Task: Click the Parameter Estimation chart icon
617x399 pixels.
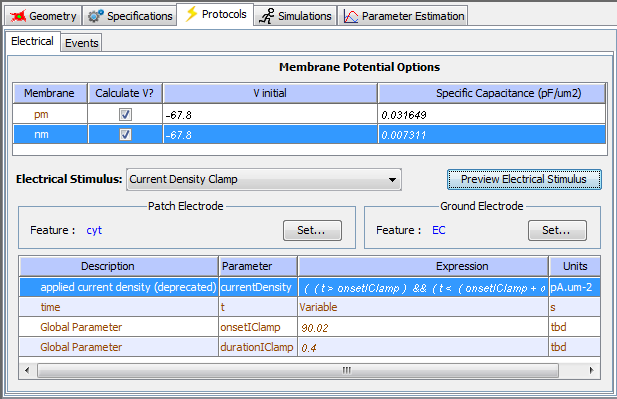Action: pyautogui.click(x=351, y=16)
